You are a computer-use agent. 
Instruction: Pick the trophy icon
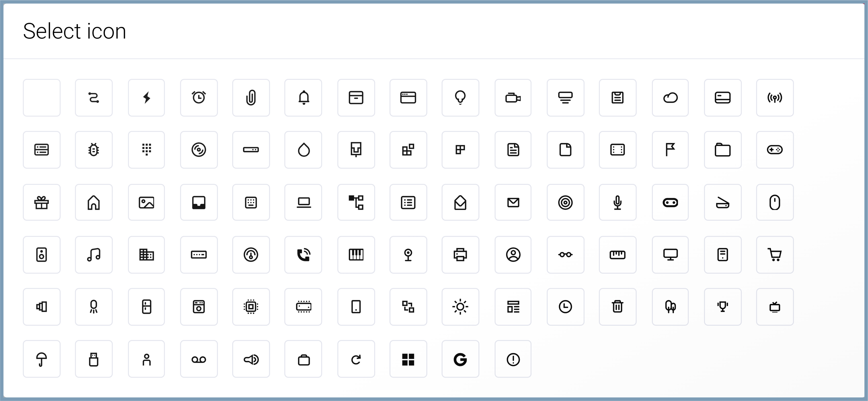pos(723,307)
